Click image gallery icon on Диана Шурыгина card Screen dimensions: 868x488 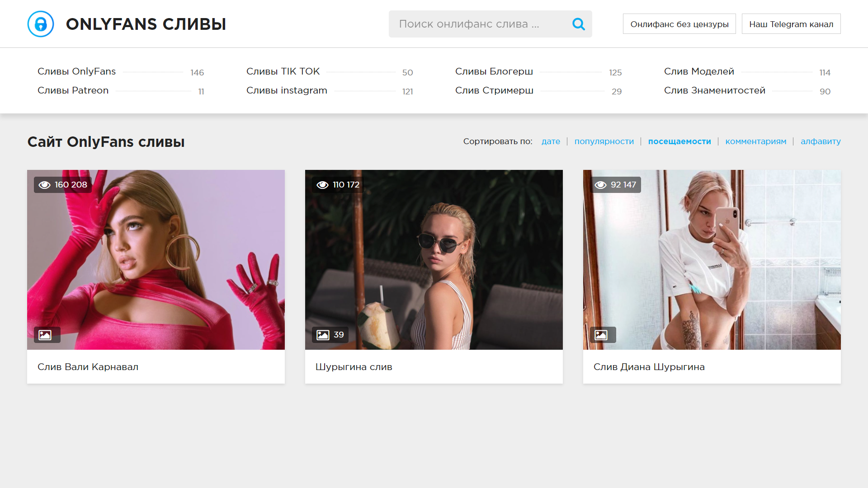[601, 335]
